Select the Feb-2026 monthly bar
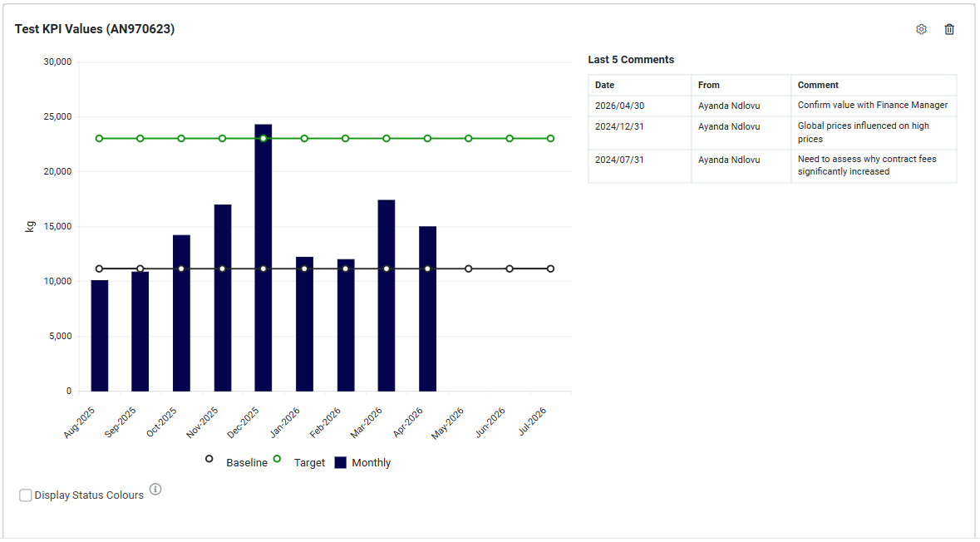Image resolution: width=980 pixels, height=542 pixels. pyautogui.click(x=346, y=325)
